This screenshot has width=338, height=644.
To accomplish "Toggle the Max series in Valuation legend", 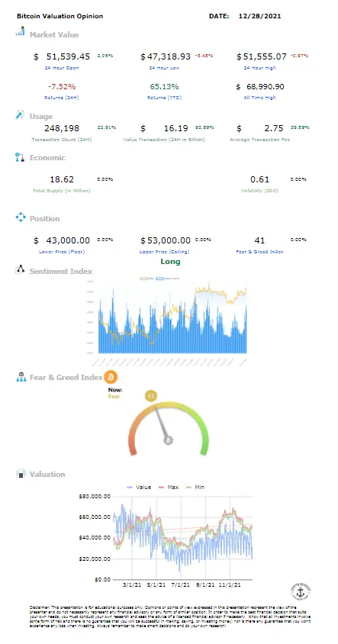I will [168, 487].
